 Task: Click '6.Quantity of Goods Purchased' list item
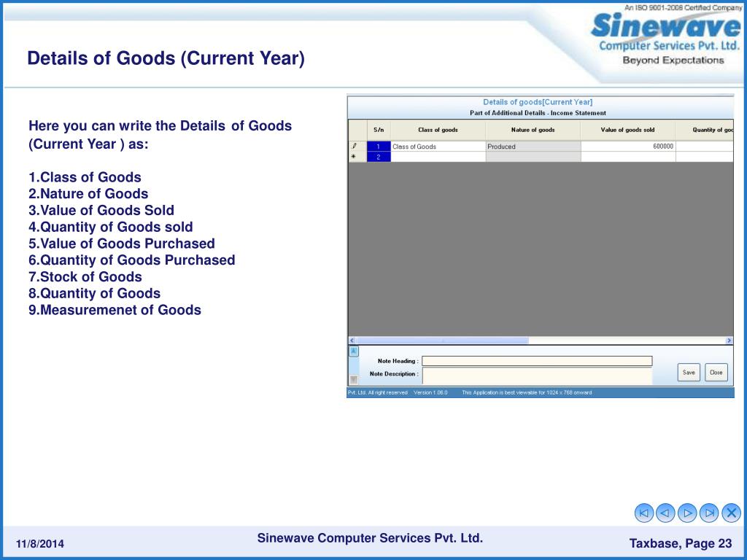(131, 260)
